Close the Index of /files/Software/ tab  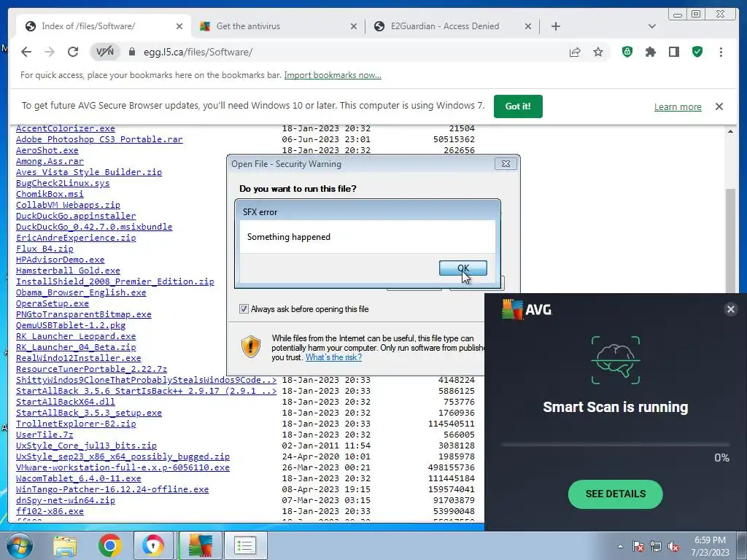click(x=179, y=26)
